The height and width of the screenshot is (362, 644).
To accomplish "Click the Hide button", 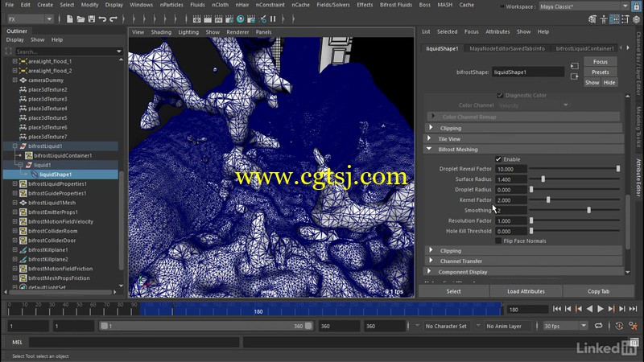I will [609, 83].
